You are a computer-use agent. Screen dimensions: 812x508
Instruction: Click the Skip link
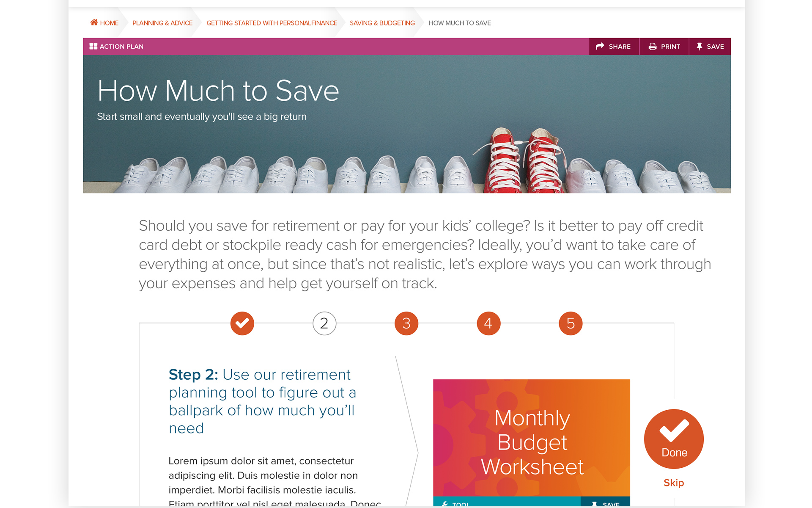pos(674,483)
